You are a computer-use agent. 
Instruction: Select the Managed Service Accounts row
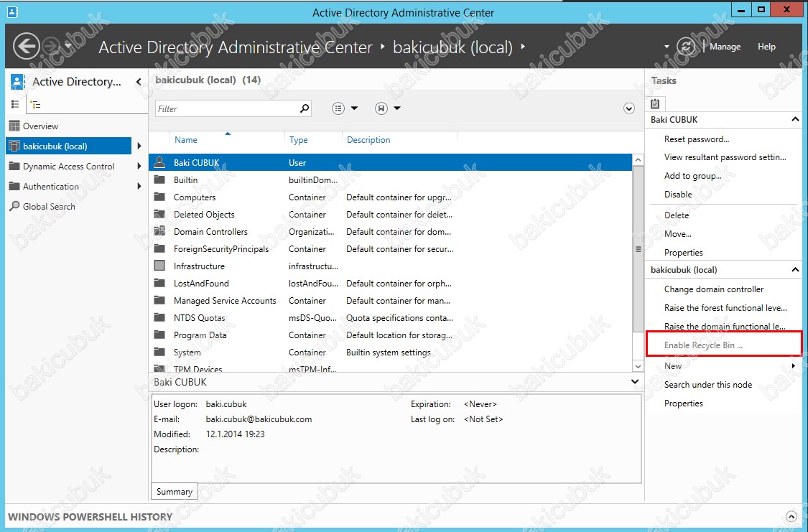[391, 300]
